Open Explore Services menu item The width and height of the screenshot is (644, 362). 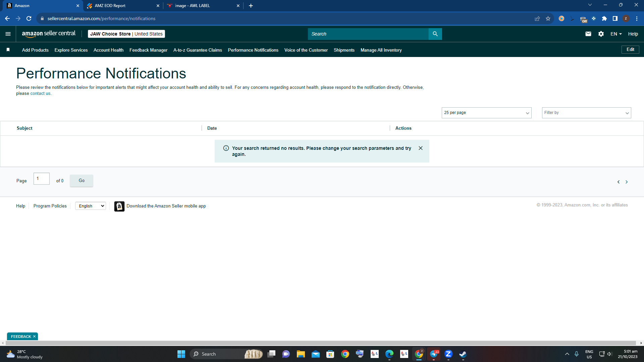click(71, 50)
